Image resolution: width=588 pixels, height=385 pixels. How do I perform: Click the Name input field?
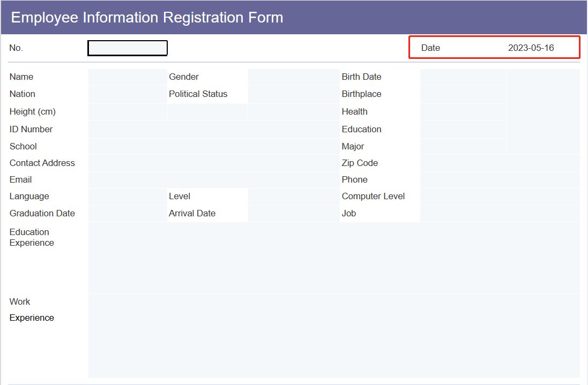point(127,77)
